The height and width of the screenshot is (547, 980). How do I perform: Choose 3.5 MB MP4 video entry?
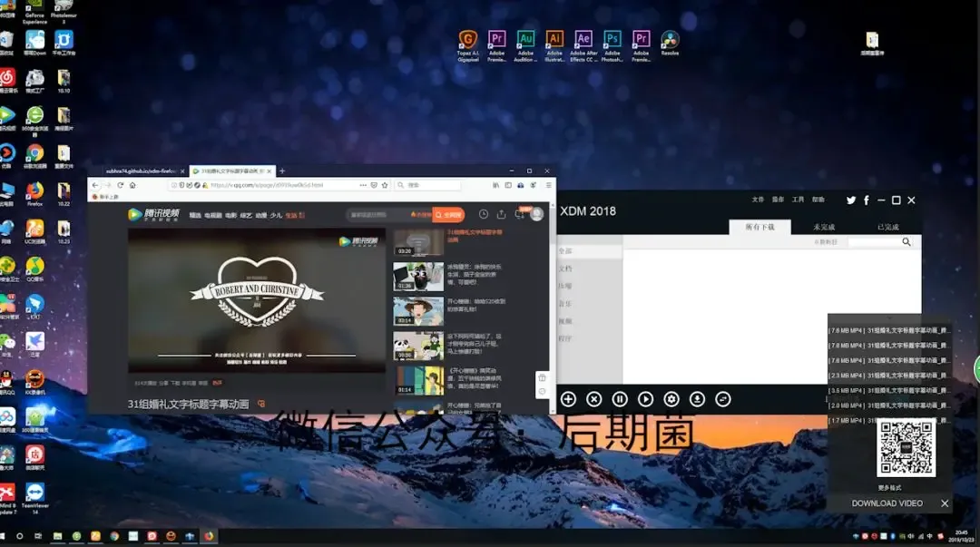(888, 390)
